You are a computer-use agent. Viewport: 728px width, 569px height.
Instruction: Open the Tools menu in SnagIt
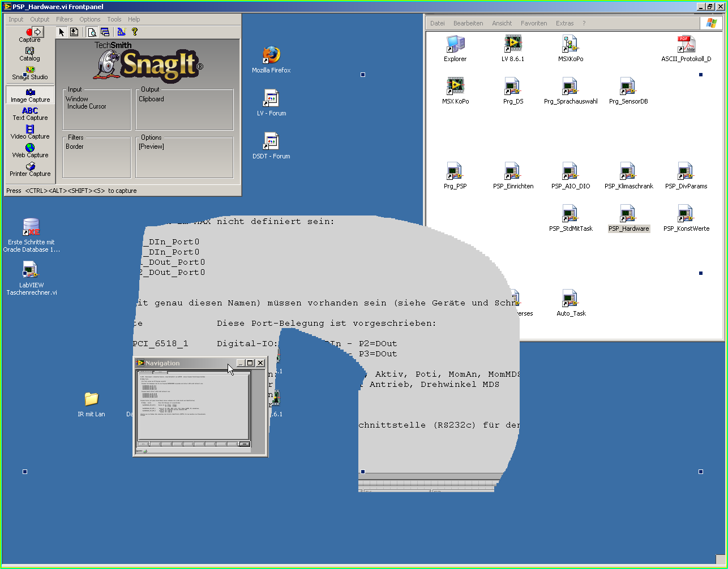pos(114,19)
